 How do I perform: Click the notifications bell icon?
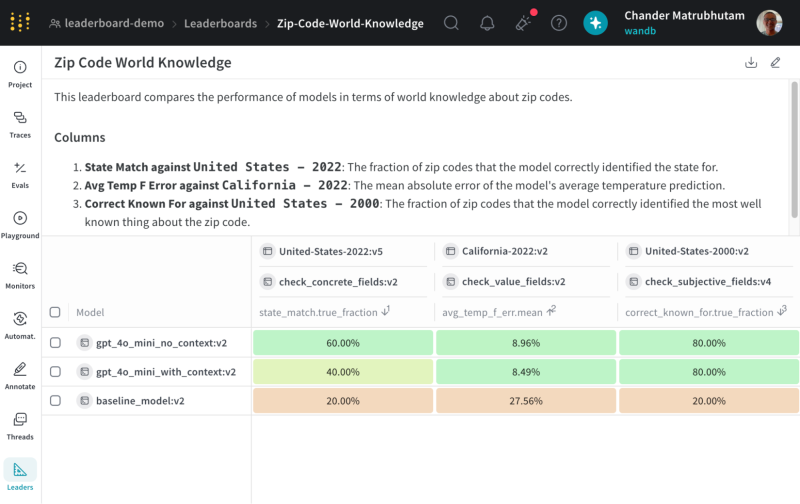(487, 23)
